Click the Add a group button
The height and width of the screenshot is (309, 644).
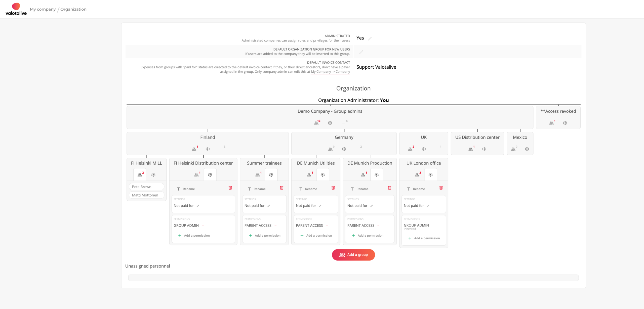tap(353, 255)
